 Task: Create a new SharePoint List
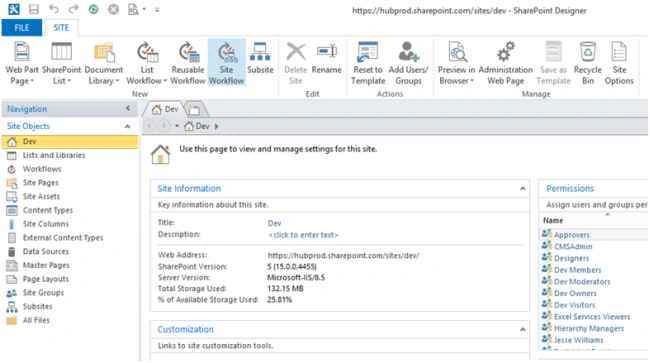coord(61,63)
